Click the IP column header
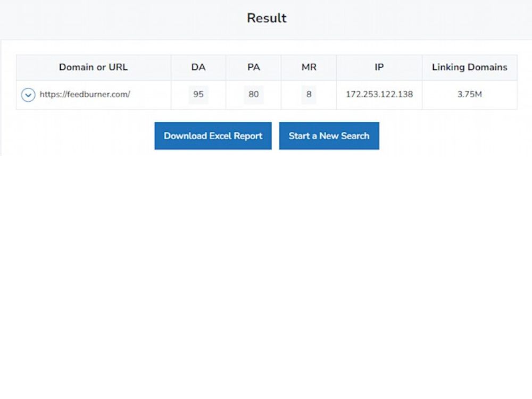The width and height of the screenshot is (532, 399). [379, 68]
